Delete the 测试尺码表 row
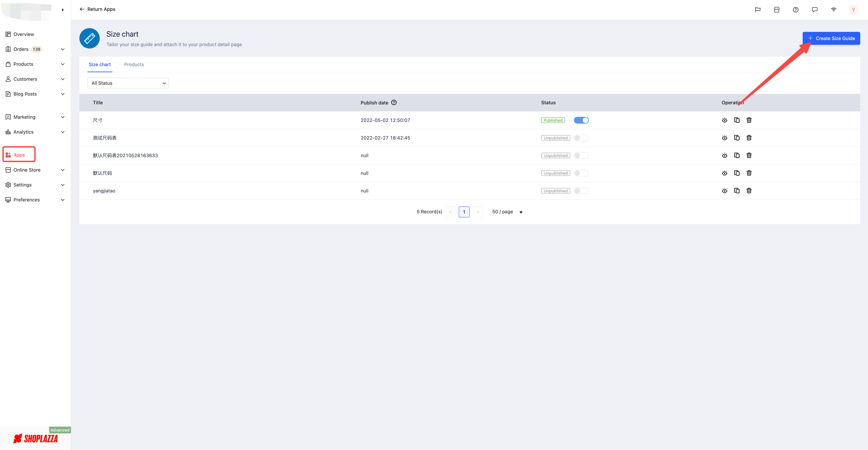The width and height of the screenshot is (868, 450). pos(749,138)
